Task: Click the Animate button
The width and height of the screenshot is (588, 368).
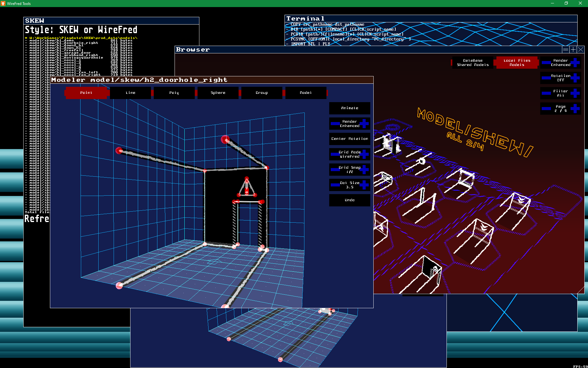Action: pos(350,108)
